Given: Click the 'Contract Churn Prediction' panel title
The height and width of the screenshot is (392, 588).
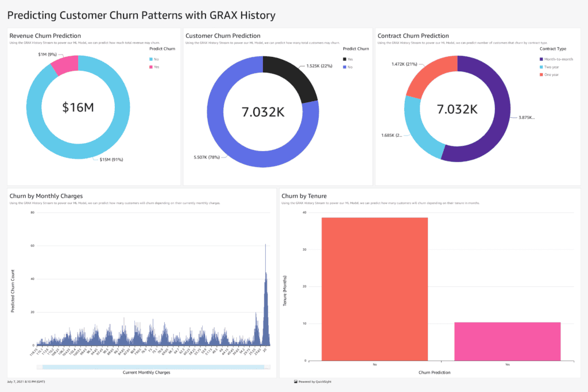Looking at the screenshot, I should tap(413, 36).
